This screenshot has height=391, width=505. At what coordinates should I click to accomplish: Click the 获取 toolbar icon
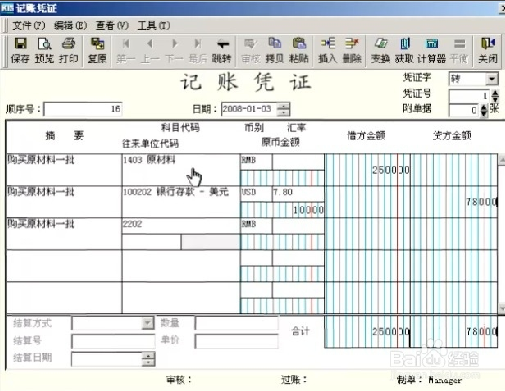(x=404, y=50)
